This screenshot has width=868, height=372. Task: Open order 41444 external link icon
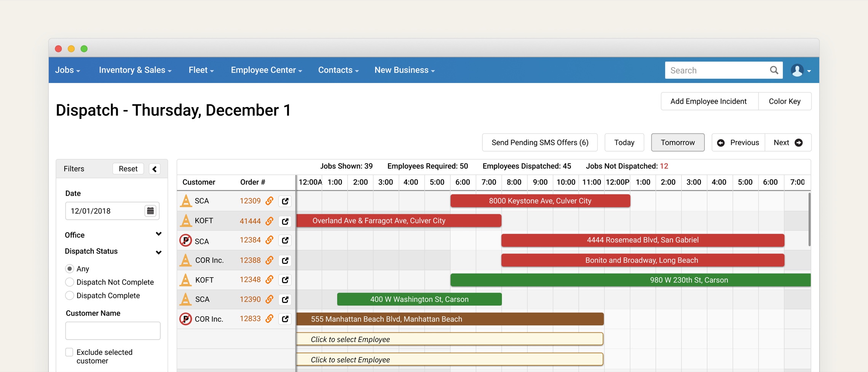tap(285, 221)
